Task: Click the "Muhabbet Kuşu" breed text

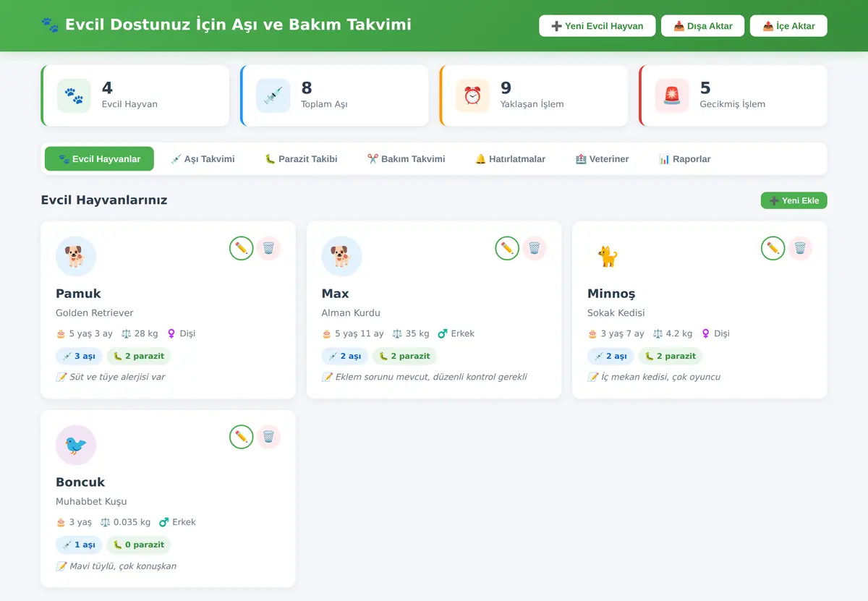Action: (91, 502)
